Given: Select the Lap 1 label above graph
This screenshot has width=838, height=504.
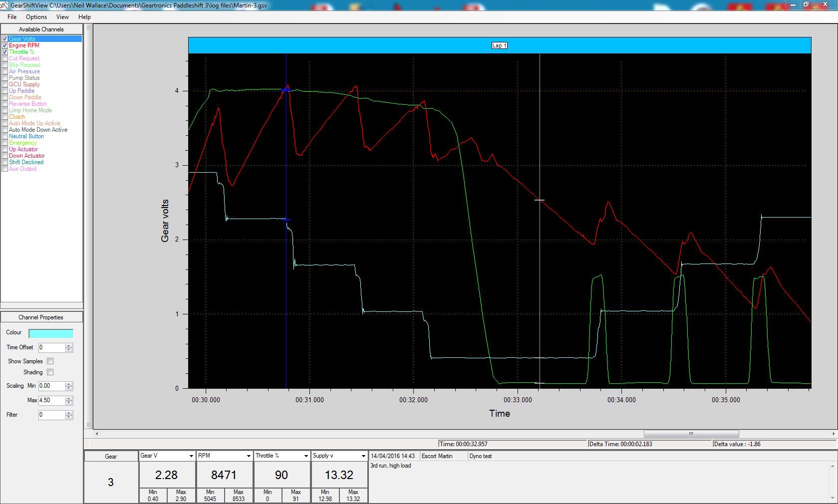Looking at the screenshot, I should (499, 45).
